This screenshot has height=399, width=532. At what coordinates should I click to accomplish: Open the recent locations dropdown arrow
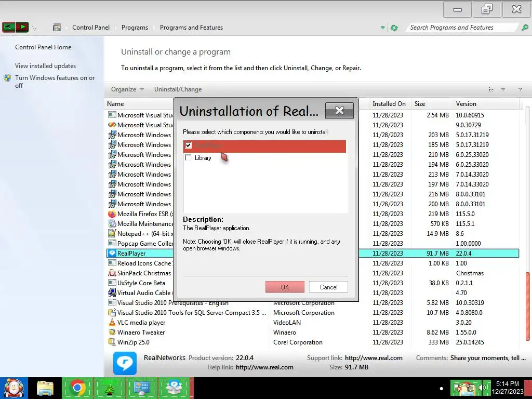34,28
